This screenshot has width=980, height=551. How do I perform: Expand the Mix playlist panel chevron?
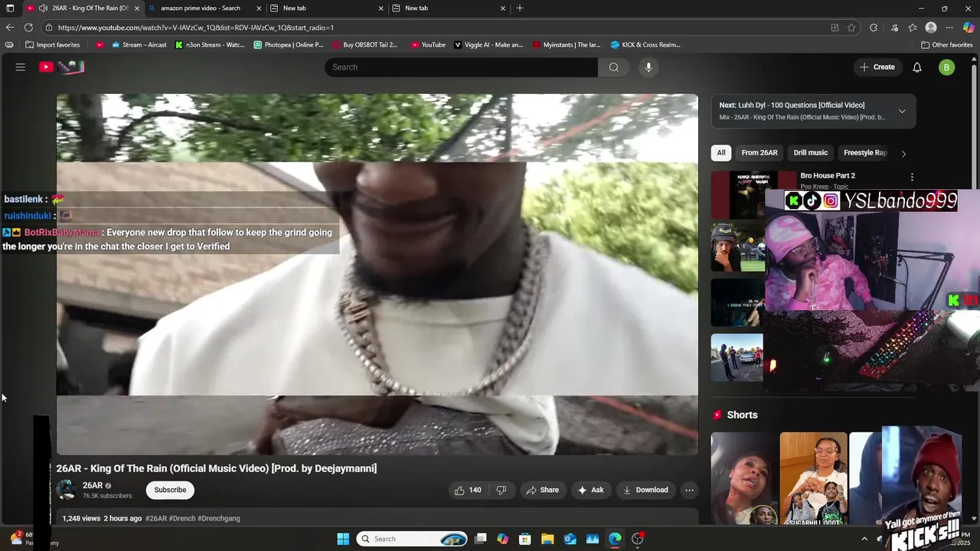click(x=902, y=111)
